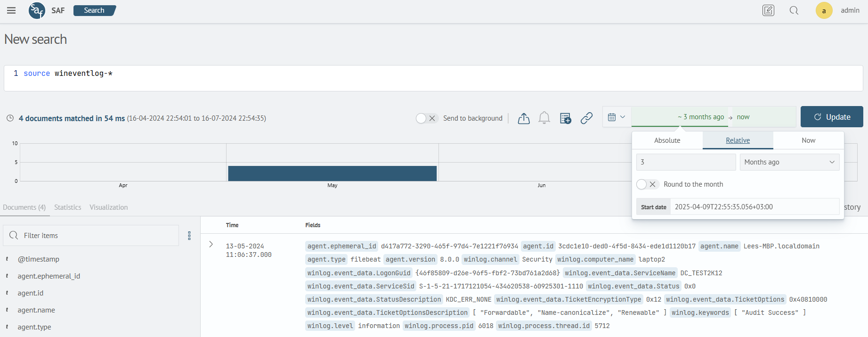This screenshot has height=337, width=868.
Task: Click the admin username label
Action: coord(850,10)
